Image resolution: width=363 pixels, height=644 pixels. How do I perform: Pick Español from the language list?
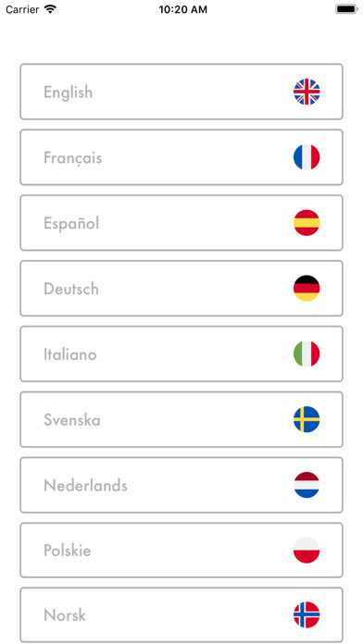[181, 223]
